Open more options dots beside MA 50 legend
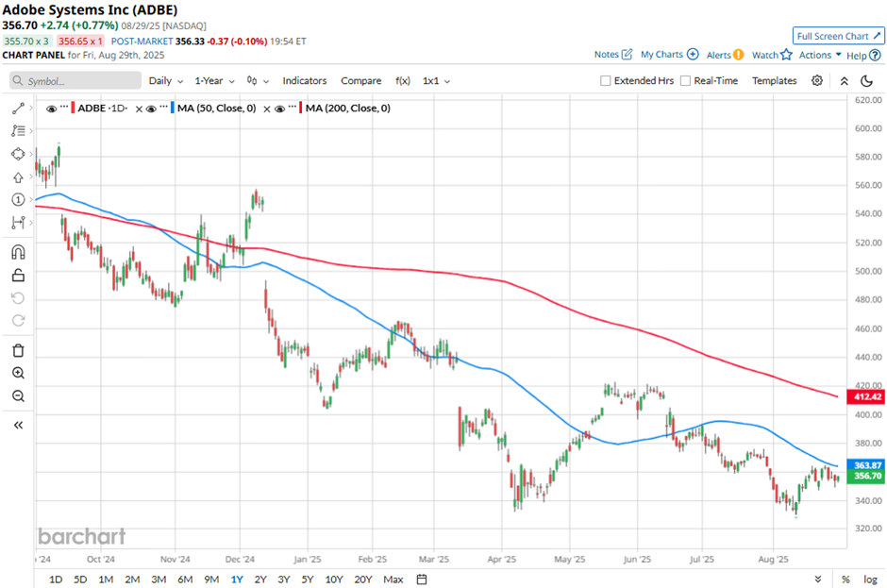Viewport: 887px width, 588px height. point(163,107)
